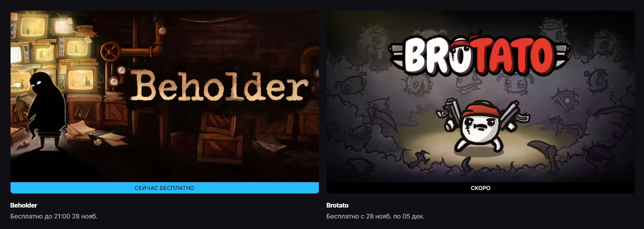The height and width of the screenshot is (229, 644).
Task: Click the black СКОРО banner
Action: click(x=480, y=188)
